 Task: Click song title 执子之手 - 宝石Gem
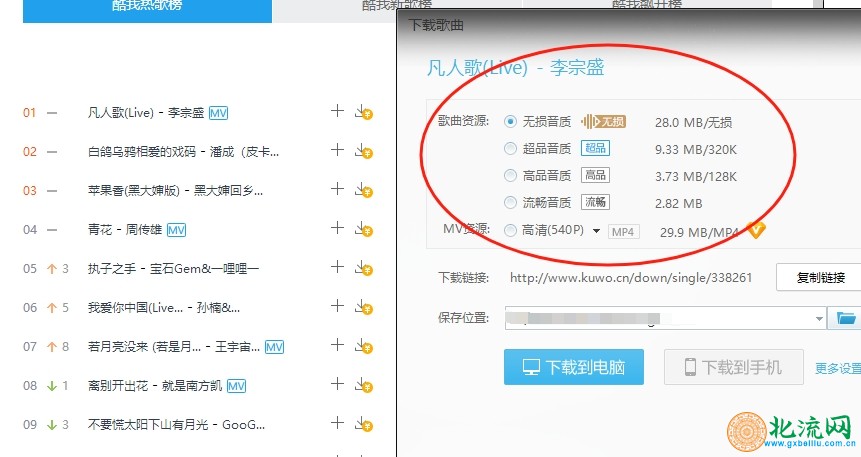(x=173, y=269)
